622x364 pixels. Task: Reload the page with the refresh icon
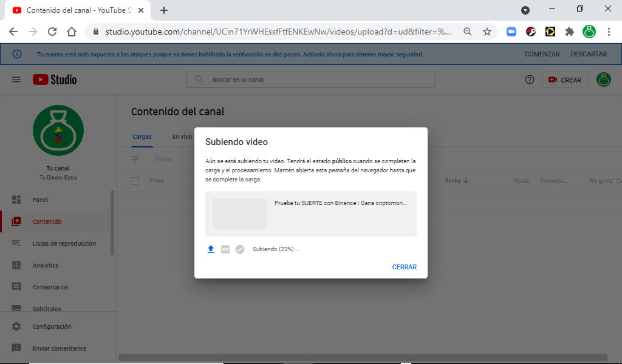point(52,32)
